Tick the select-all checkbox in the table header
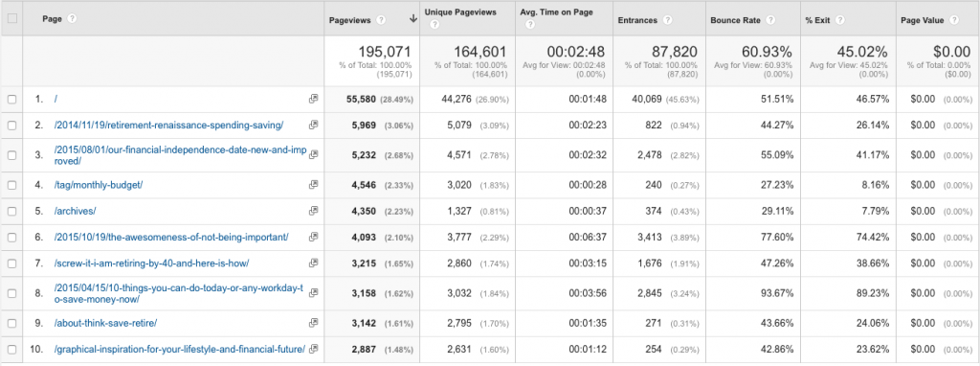The width and height of the screenshot is (980, 366). [x=11, y=19]
